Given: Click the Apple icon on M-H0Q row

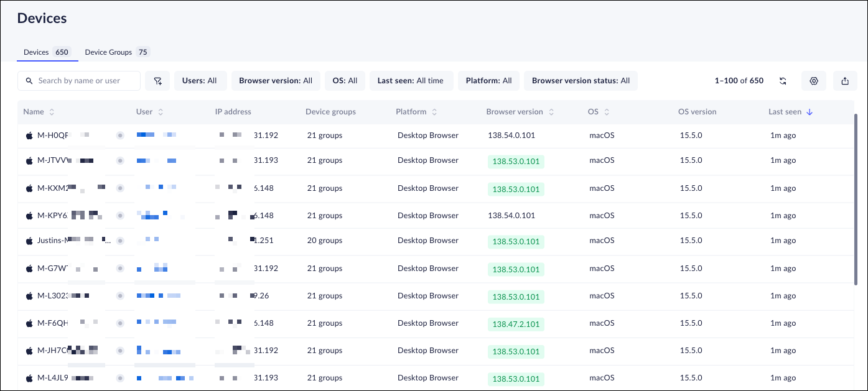Looking at the screenshot, I should tap(29, 136).
